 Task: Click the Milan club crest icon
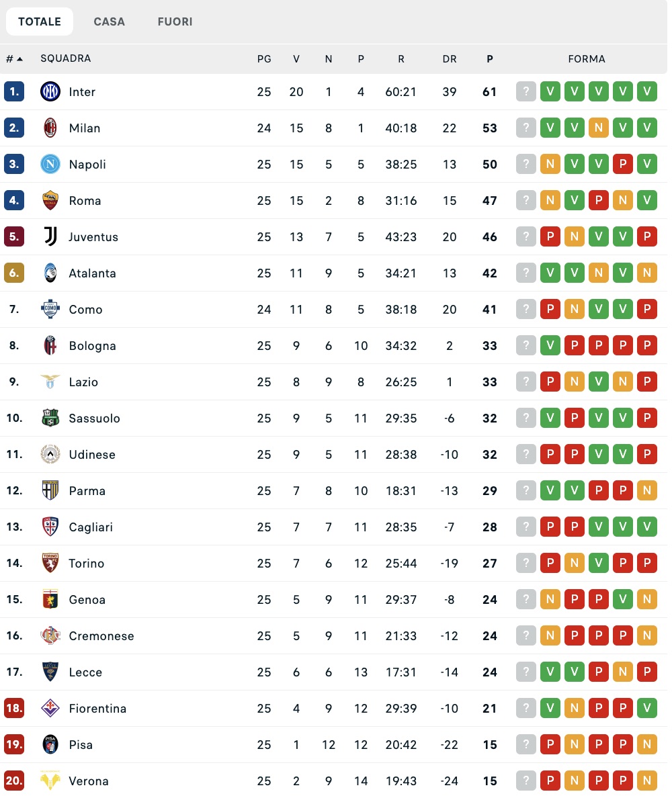[50, 128]
